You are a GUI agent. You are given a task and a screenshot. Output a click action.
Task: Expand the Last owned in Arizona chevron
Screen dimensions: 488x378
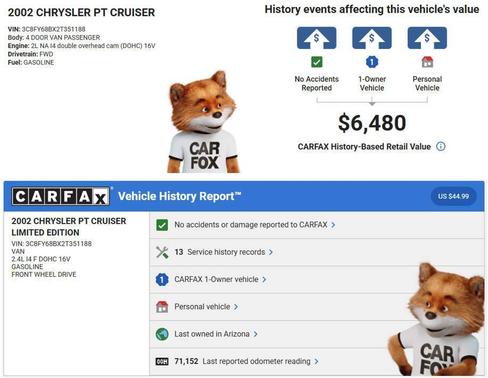pos(255,334)
